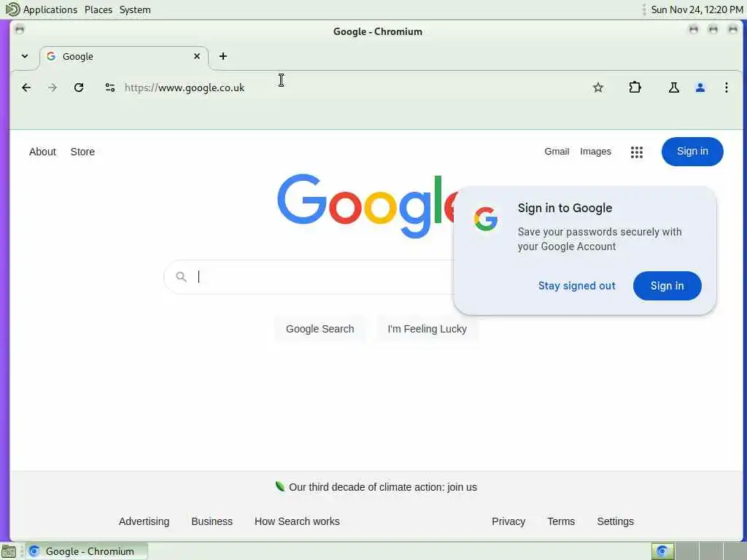Open the Chromium three-dot menu
This screenshot has height=560, width=747.
pyautogui.click(x=726, y=87)
